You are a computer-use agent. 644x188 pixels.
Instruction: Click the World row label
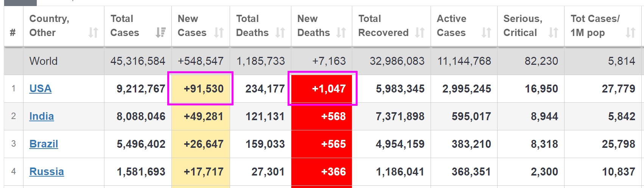click(44, 61)
